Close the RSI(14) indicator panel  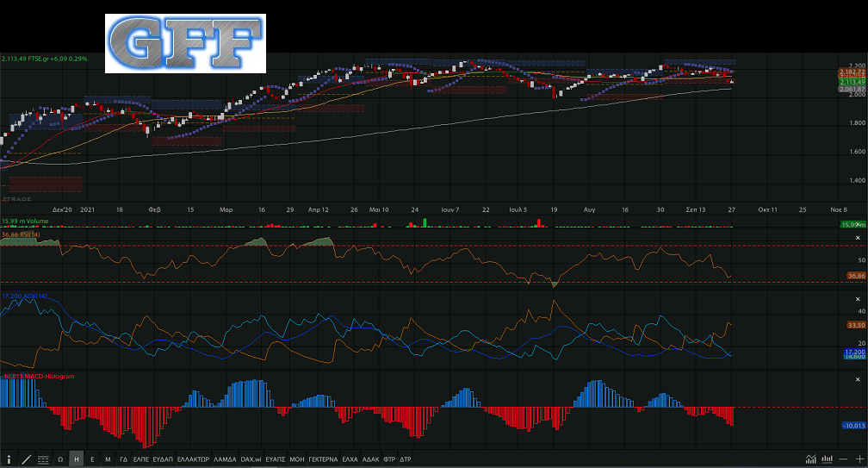click(858, 238)
